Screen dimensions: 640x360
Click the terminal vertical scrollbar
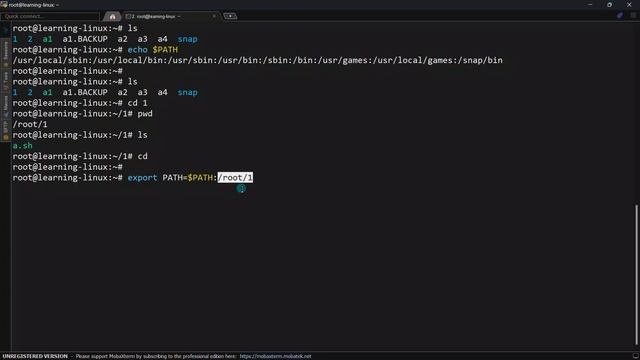pos(636,274)
